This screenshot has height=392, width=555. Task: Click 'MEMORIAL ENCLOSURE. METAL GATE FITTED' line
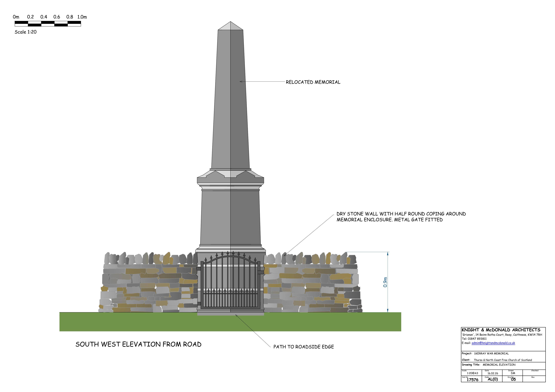tap(390, 220)
